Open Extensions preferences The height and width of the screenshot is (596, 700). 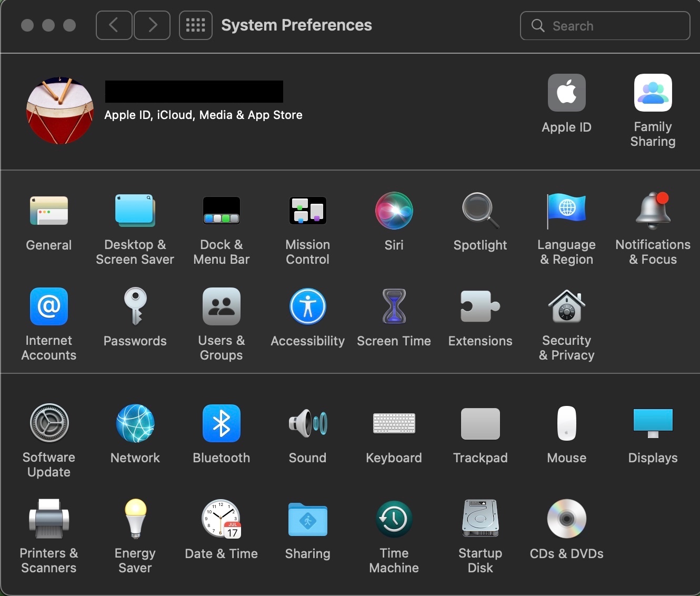pos(481,306)
